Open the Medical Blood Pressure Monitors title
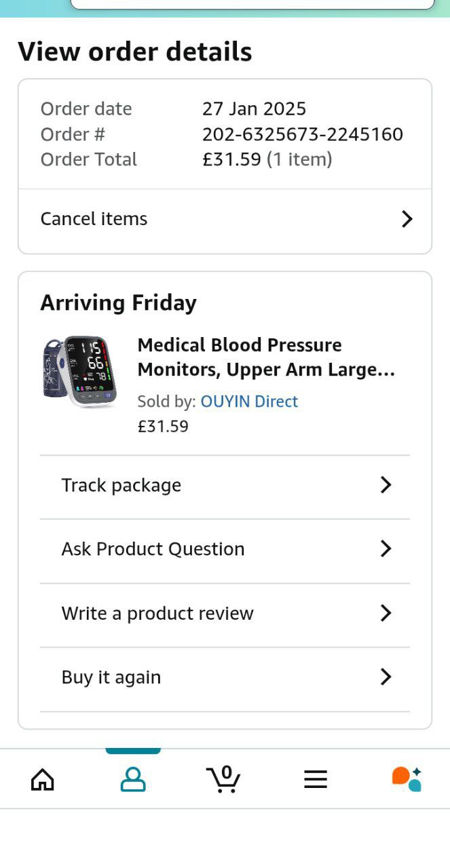 coord(266,357)
